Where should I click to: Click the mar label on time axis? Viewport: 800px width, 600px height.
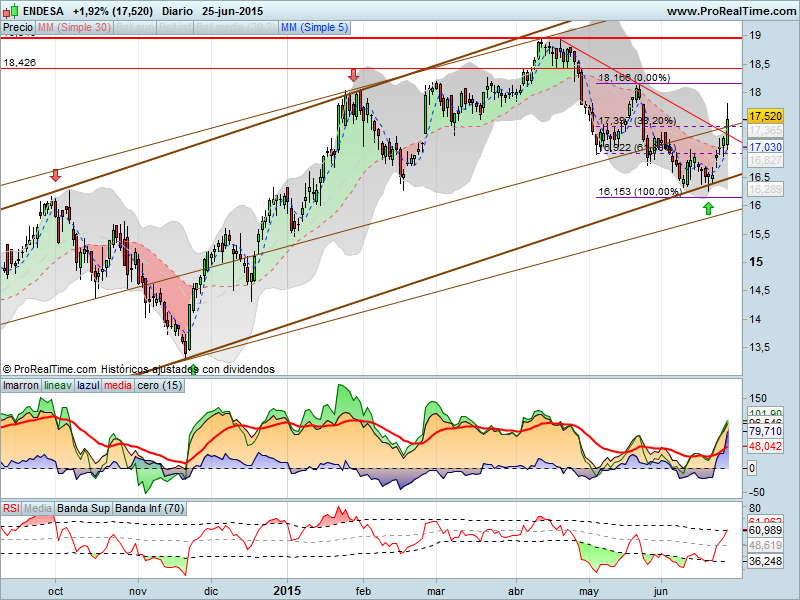(x=436, y=591)
